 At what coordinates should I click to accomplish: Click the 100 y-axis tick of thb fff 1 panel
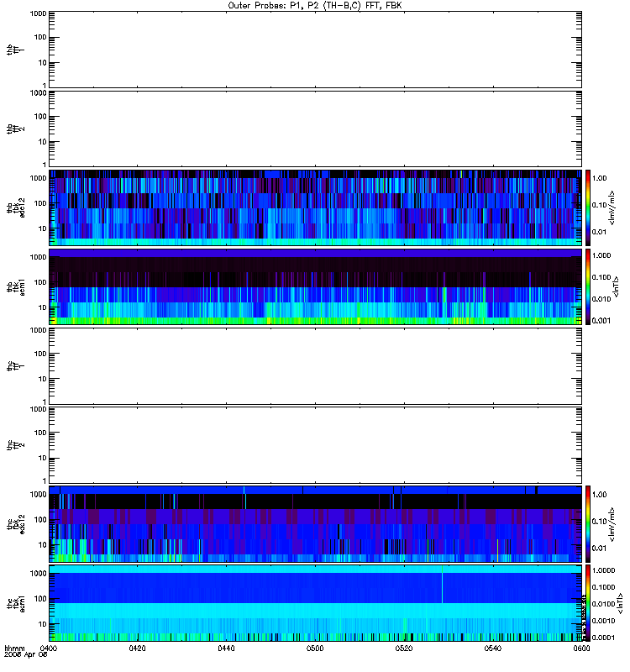point(40,37)
